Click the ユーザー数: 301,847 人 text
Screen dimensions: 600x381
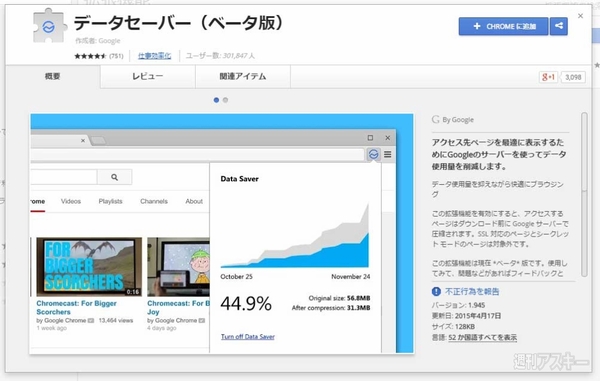point(220,56)
